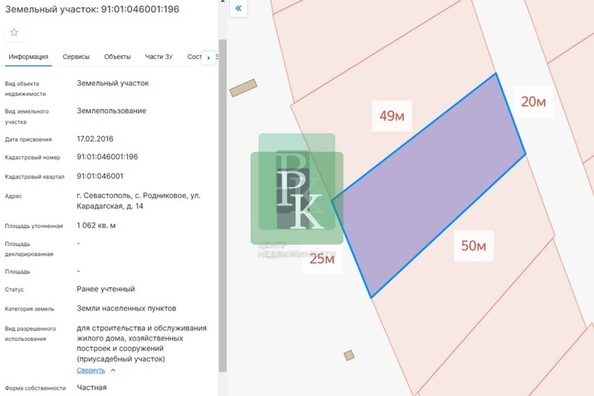Click the Землепользование value

111,111
